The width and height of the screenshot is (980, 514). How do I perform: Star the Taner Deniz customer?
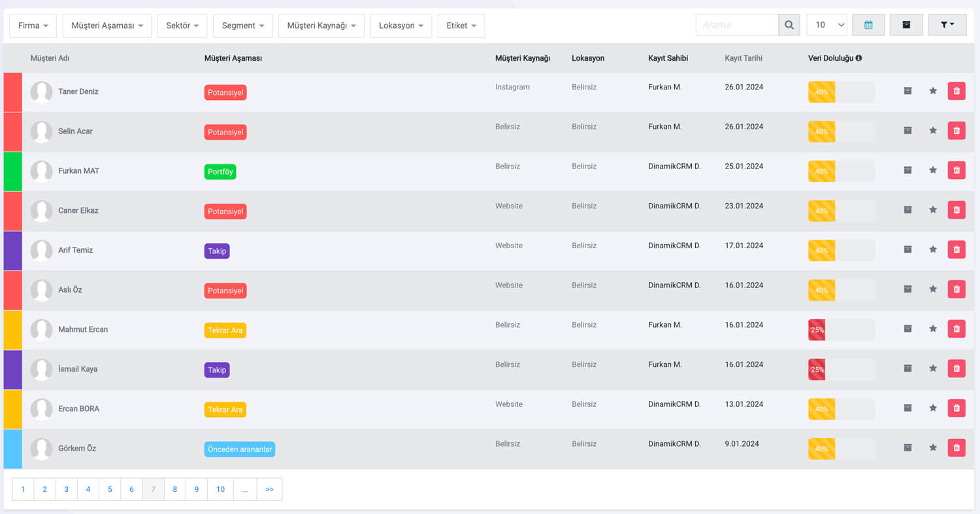(933, 91)
